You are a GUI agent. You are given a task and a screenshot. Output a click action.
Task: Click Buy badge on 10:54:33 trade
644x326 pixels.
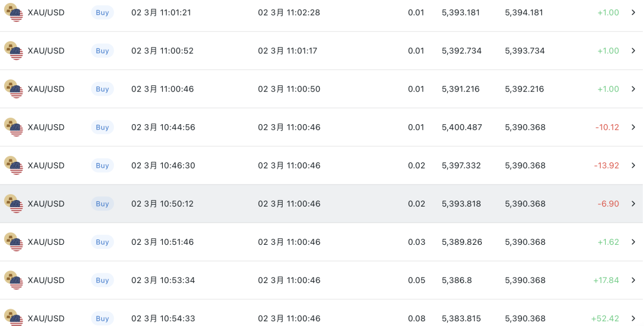(x=103, y=318)
